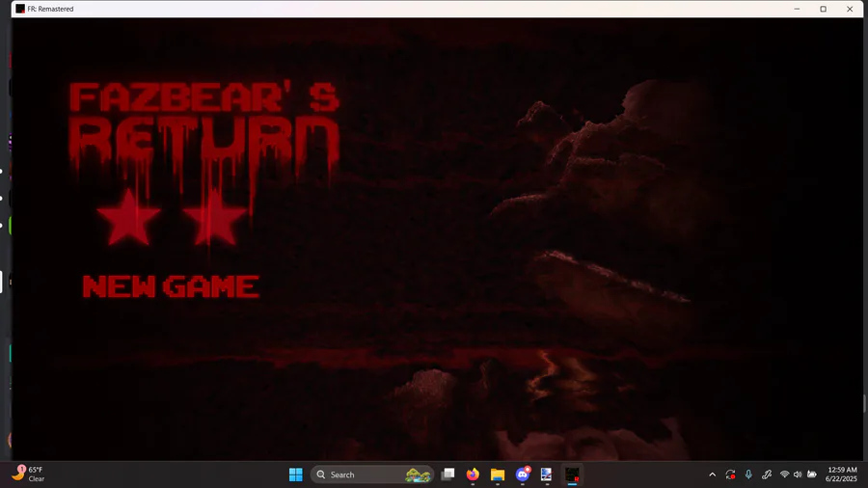Viewport: 868px width, 488px height.
Task: Click the left red star
Action: 129,217
